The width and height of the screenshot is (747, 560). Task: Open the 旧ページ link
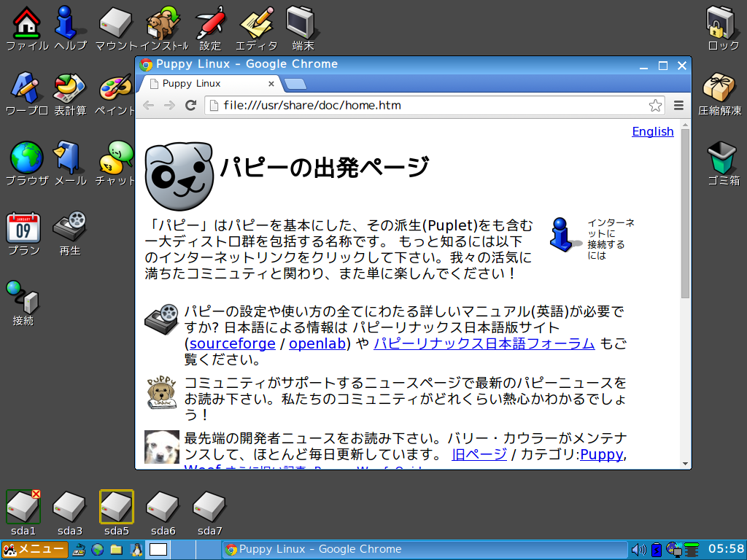479,454
